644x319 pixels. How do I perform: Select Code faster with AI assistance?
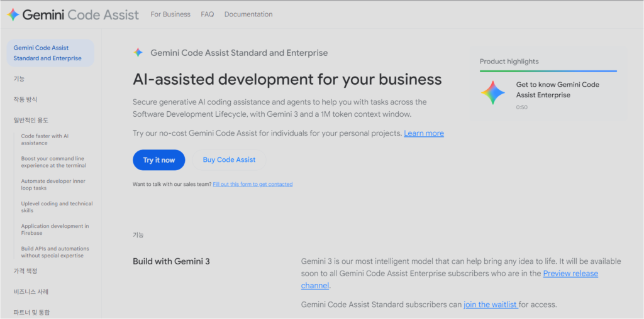(x=45, y=139)
